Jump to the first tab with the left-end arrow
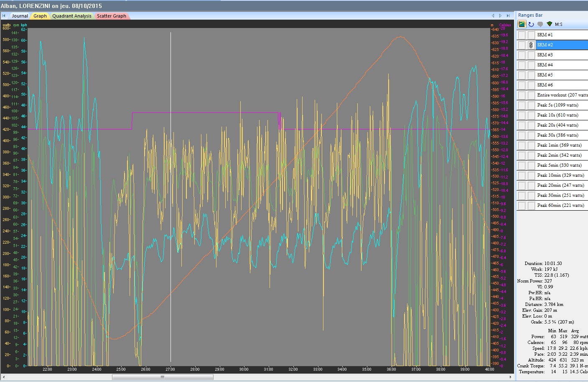Screen dimensions: 588x382 (x=4, y=16)
